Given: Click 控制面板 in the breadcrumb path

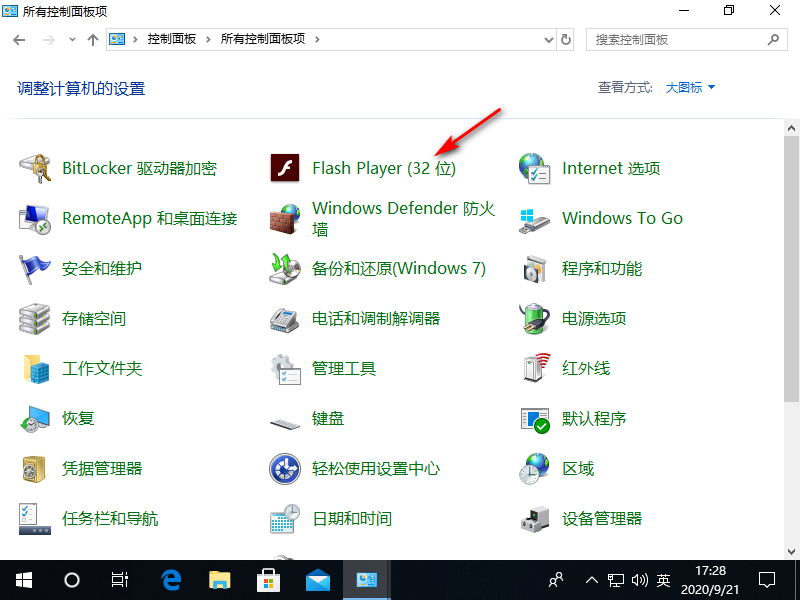Looking at the screenshot, I should coord(172,40).
